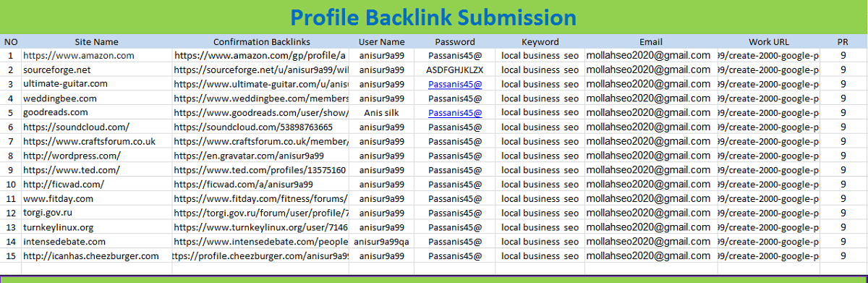Click the Work URL cell in row 9
Viewport: 868px width, 283px height.
click(x=768, y=170)
